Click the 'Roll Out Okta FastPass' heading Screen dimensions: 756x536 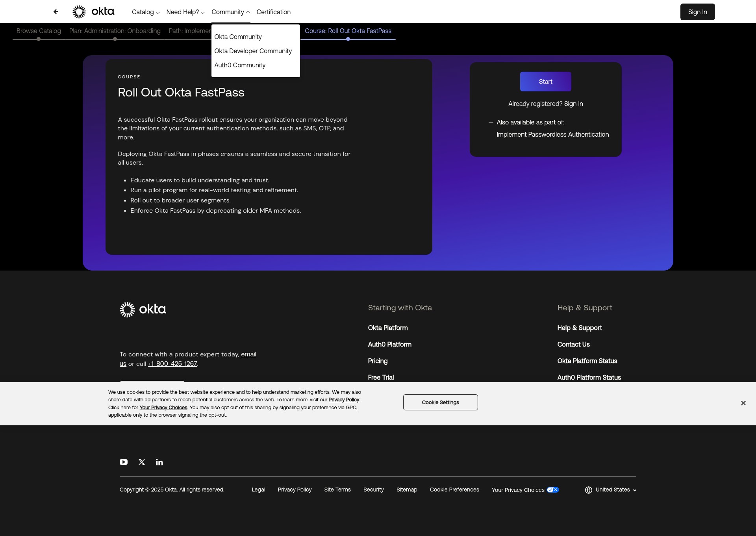pos(181,93)
